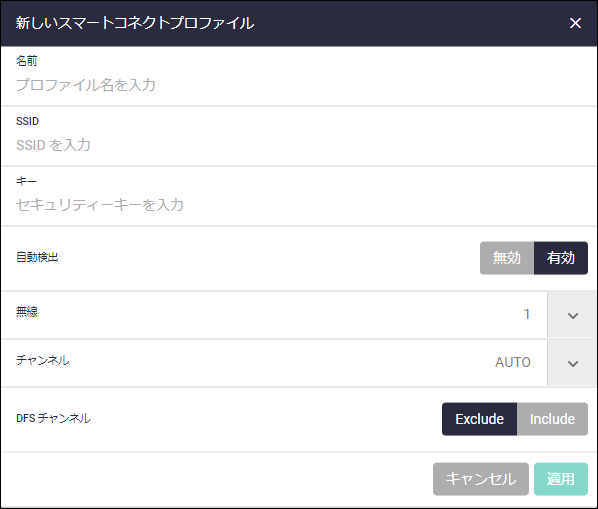The image size is (598, 509).
Task: Select Exclude for DFS チャンネル
Action: click(479, 419)
